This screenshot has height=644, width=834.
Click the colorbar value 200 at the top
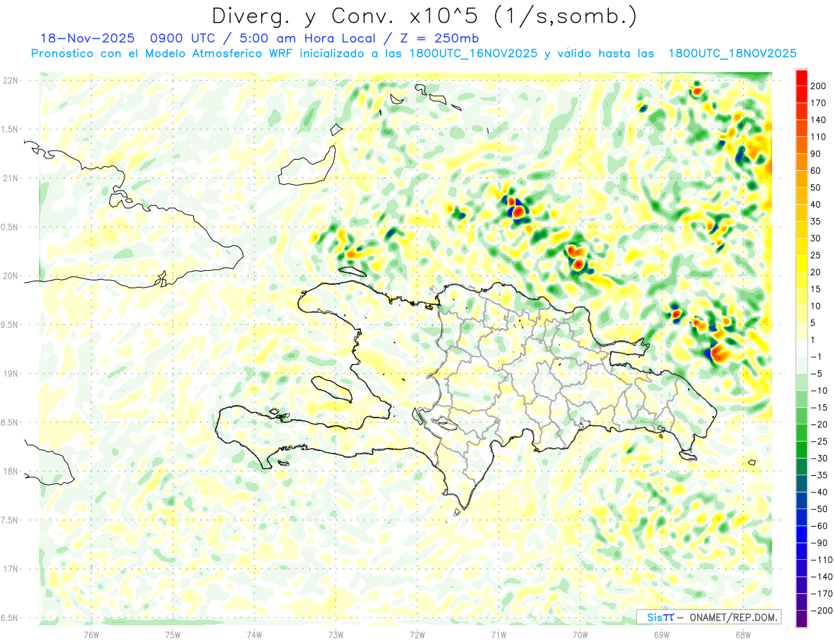[819, 86]
